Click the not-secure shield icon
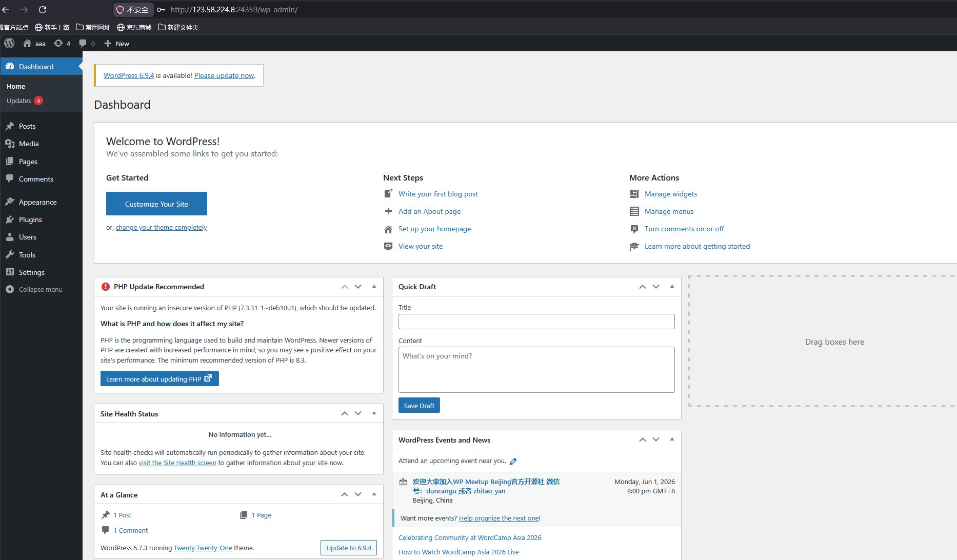This screenshot has height=560, width=957. pyautogui.click(x=120, y=10)
